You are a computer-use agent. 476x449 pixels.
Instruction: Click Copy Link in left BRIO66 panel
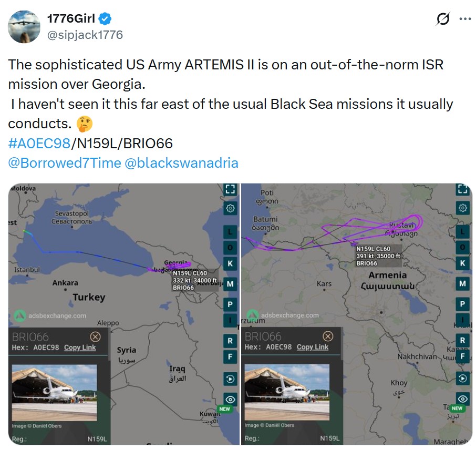80,348
